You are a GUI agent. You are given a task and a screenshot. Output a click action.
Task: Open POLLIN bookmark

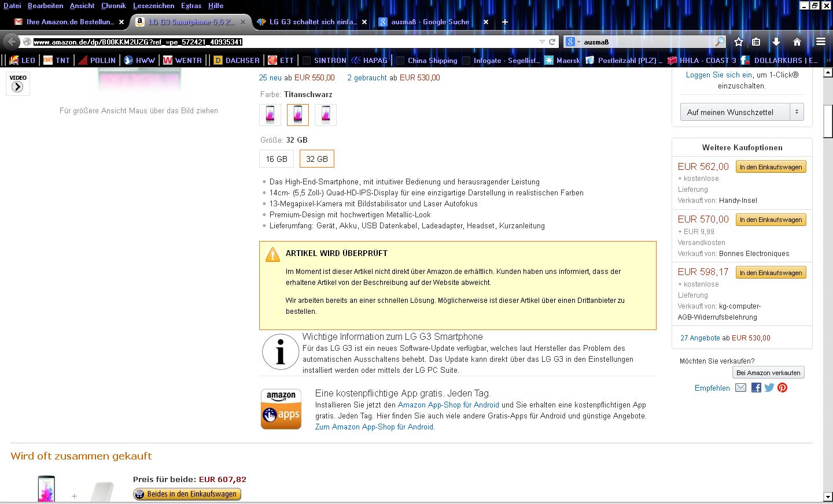[x=97, y=60]
